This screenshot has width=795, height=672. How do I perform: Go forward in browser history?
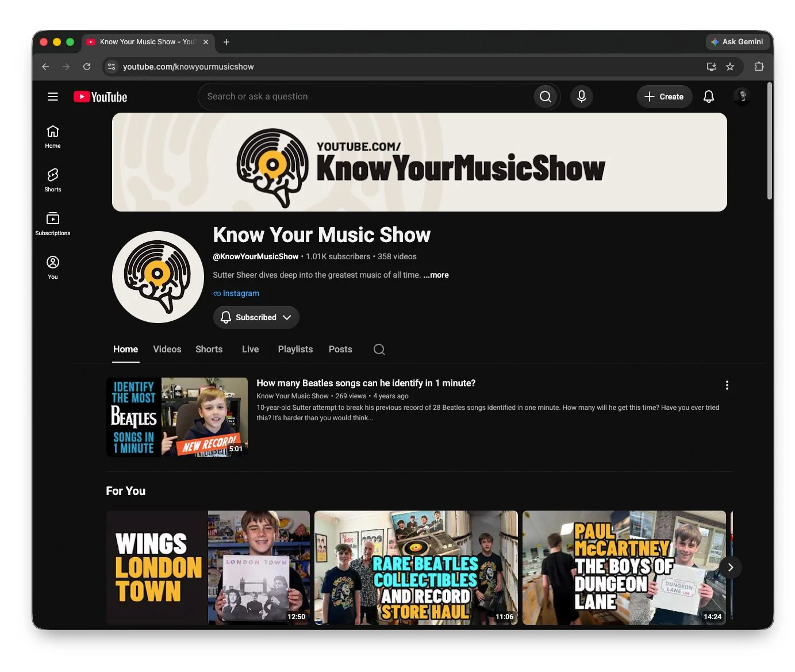point(66,67)
